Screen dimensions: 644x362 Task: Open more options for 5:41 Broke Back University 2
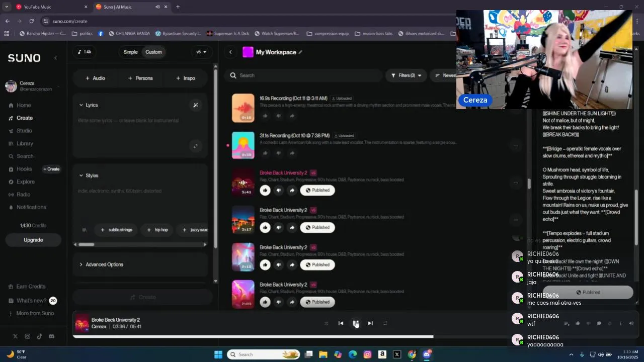pyautogui.click(x=516, y=183)
